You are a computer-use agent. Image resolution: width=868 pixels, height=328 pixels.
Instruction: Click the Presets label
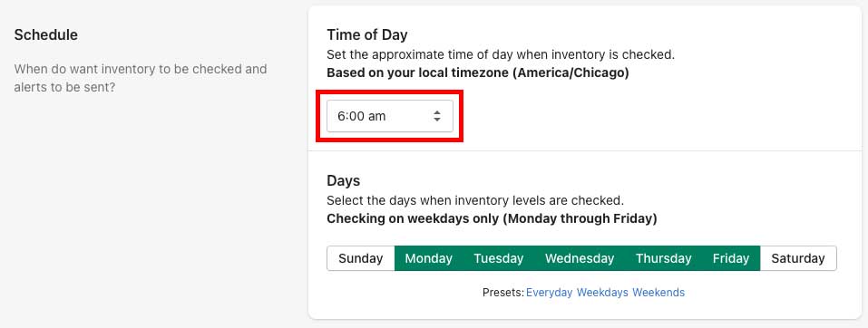click(503, 293)
